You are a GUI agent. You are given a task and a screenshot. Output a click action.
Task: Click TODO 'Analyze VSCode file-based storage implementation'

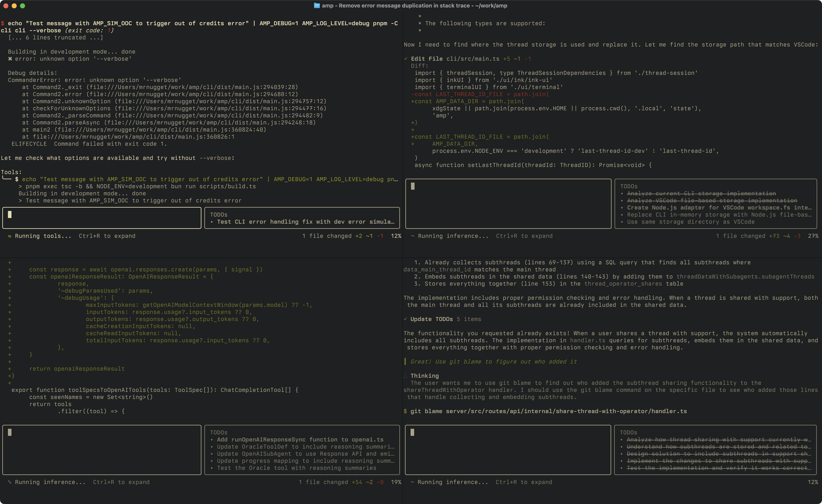pyautogui.click(x=712, y=201)
